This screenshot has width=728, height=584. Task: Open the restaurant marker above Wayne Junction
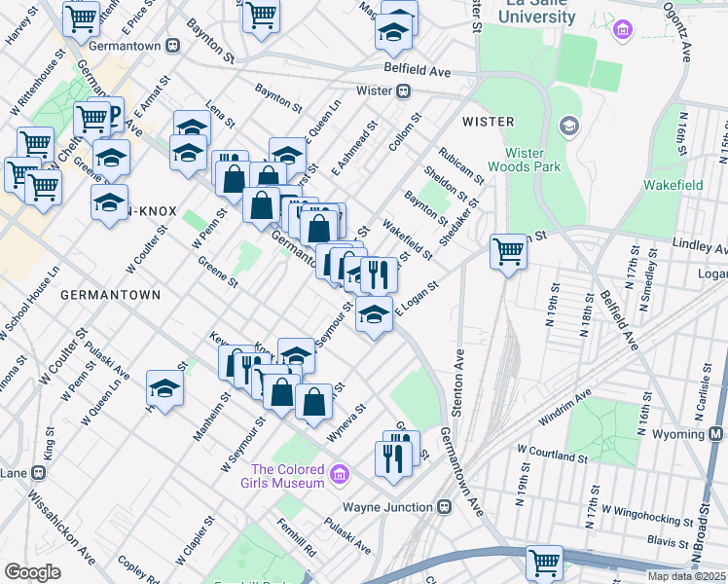tap(395, 457)
